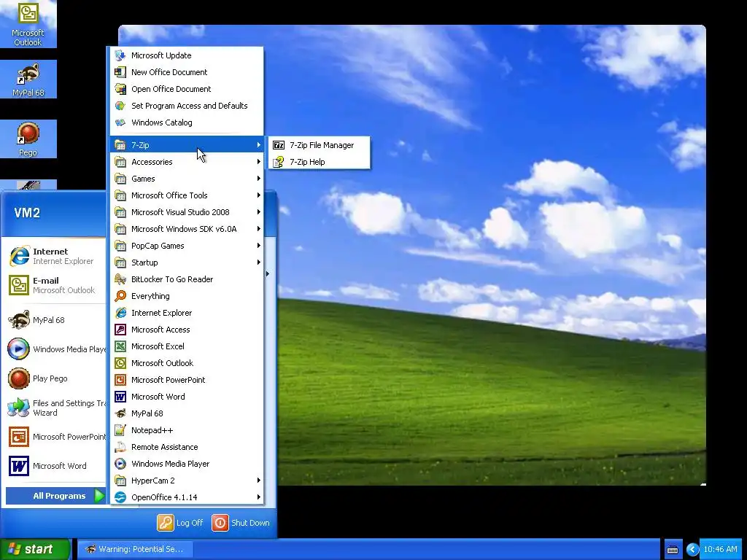Click the on-screen keyboard tray icon

tap(672, 550)
